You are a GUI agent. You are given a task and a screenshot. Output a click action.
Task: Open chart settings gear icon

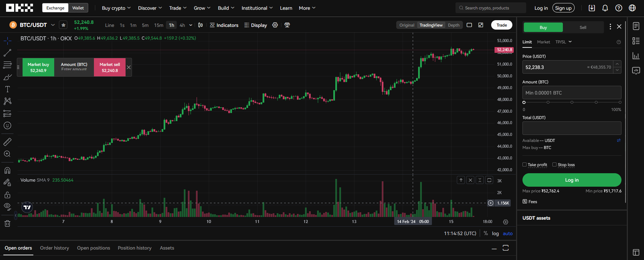[275, 25]
